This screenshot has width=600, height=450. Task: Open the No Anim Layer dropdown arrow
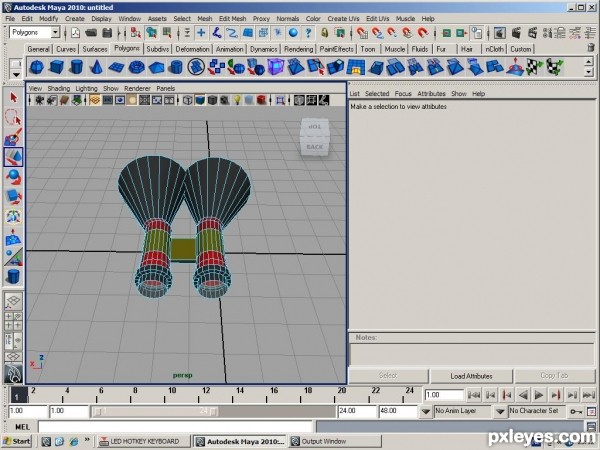tap(426, 412)
